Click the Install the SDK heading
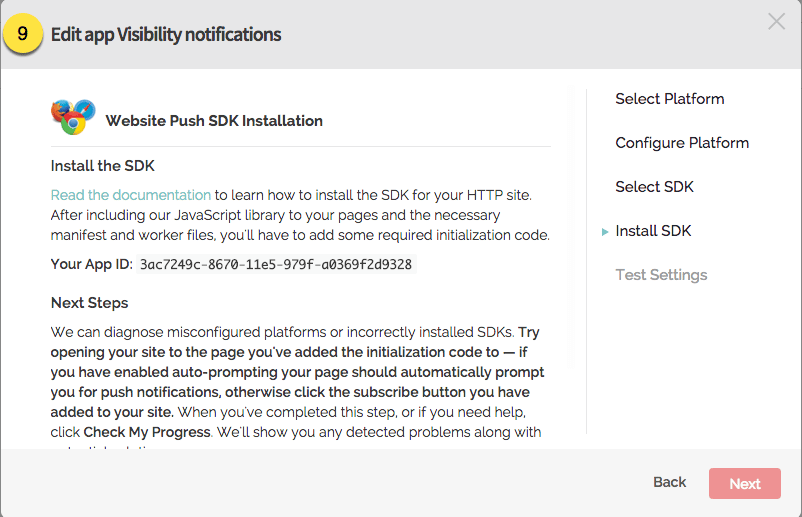 102,166
